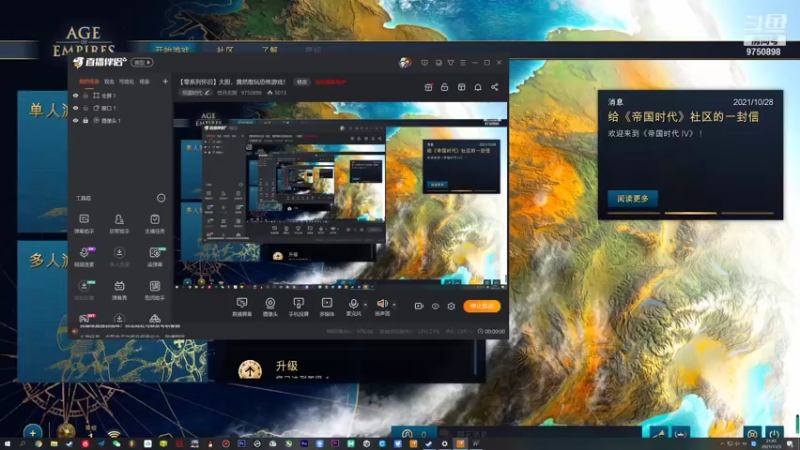Image resolution: width=800 pixels, height=450 pixels.
Task: Open the tool between 弹幕助手 and 主播任务
Action: click(119, 223)
